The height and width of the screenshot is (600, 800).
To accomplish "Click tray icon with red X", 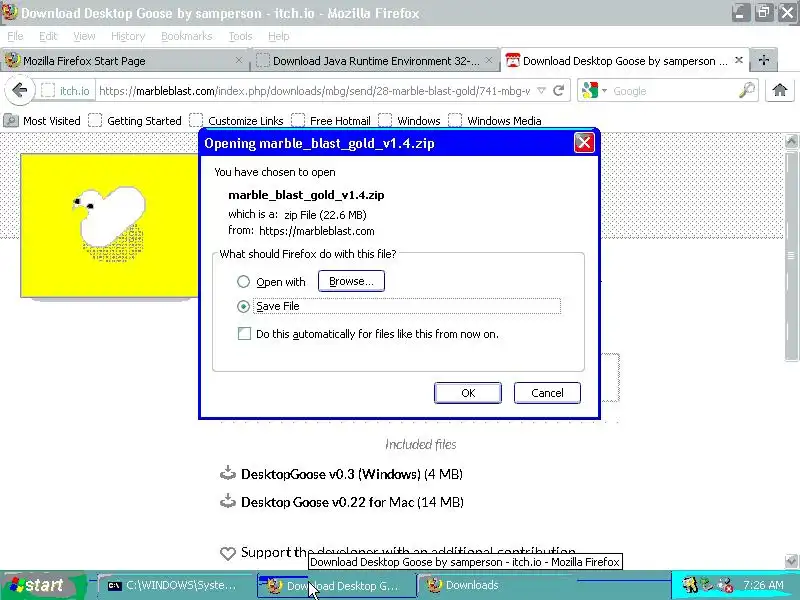I will click(725, 585).
